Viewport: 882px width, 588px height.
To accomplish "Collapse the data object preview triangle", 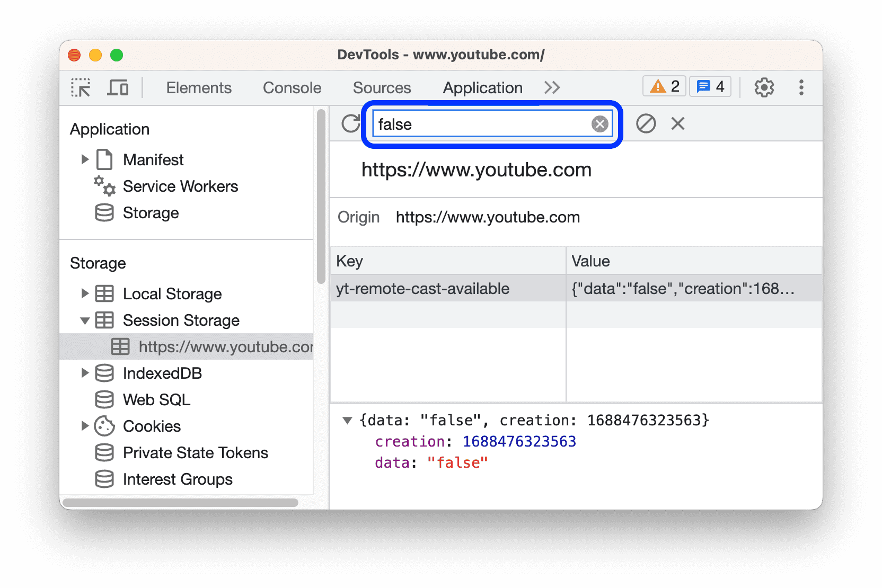I will tap(348, 420).
